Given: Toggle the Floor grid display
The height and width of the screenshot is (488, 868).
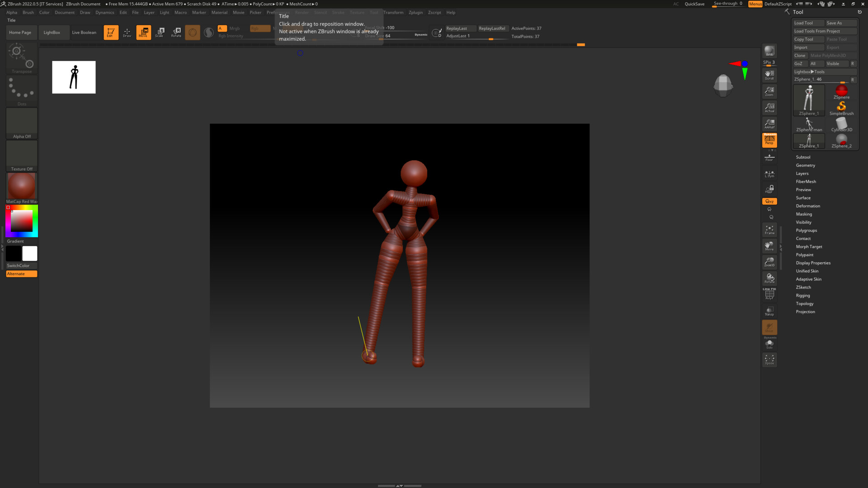Looking at the screenshot, I should (769, 157).
